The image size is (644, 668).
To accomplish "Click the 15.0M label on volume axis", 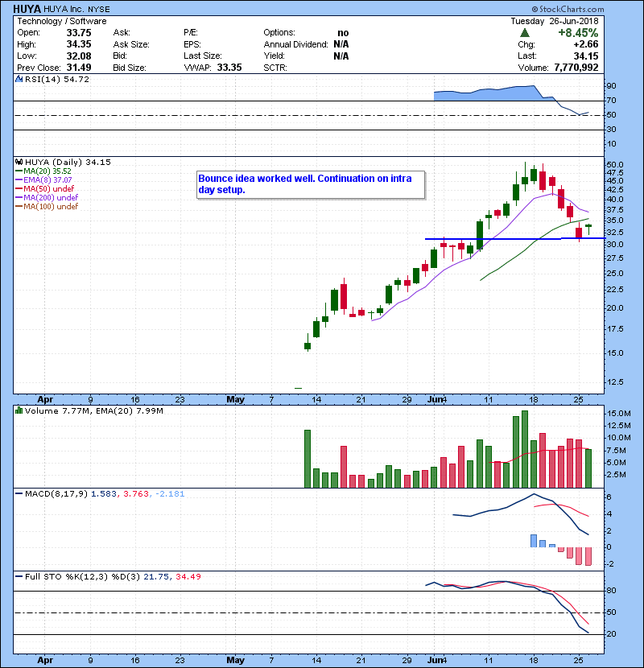I will tap(618, 413).
